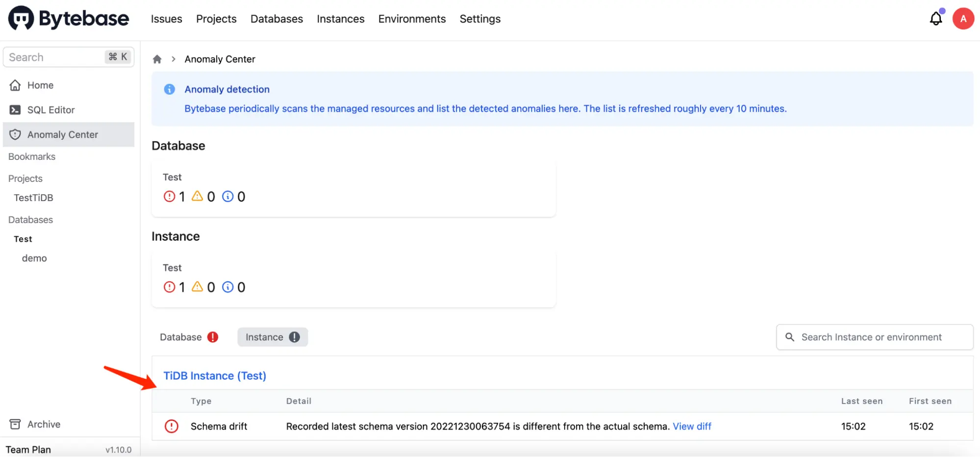Click the Anomaly Center shield icon

[15, 134]
